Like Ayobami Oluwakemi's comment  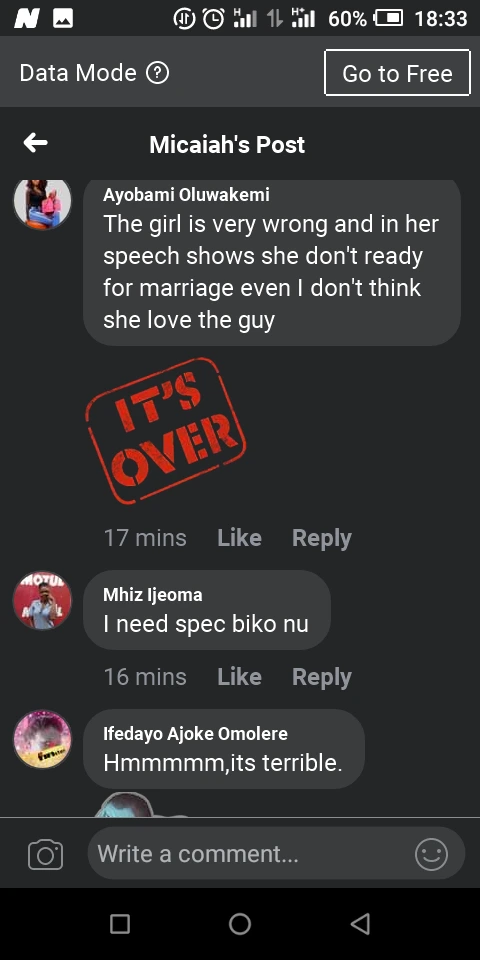(239, 538)
